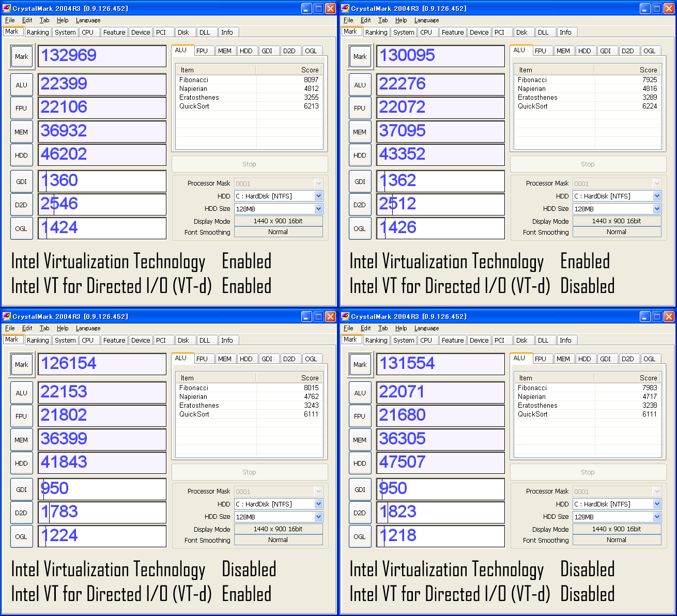Open HDD drive dropdown in the 126154 window

point(318,504)
